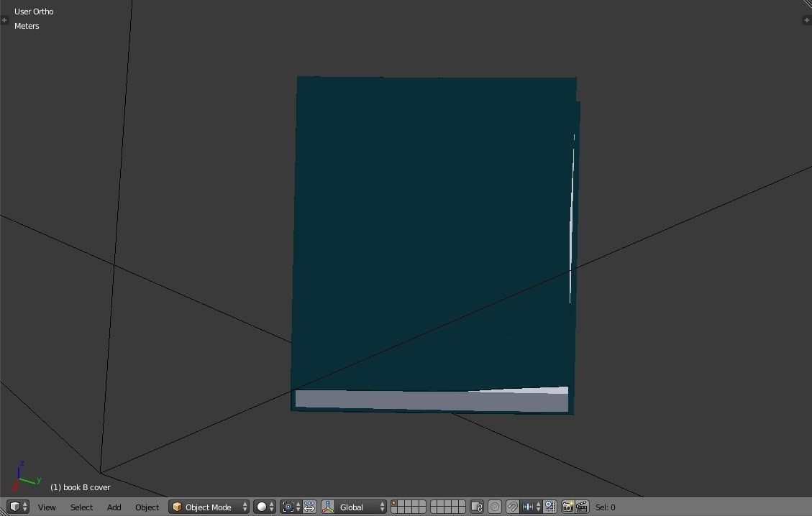812x516 pixels.
Task: Expand the left tool shelf plus icon
Action: [x=4, y=20]
